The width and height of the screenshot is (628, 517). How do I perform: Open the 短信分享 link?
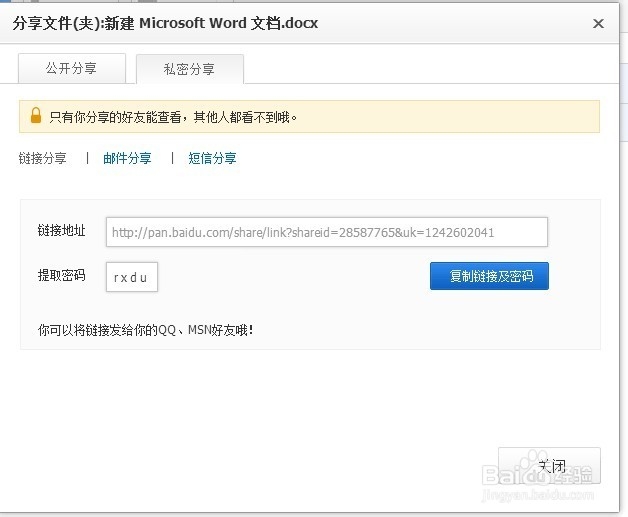(x=212, y=158)
